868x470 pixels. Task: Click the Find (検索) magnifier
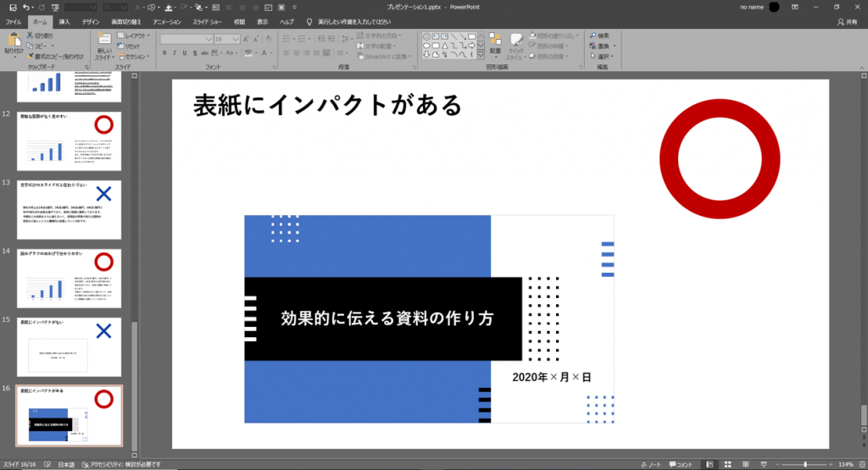(x=599, y=36)
